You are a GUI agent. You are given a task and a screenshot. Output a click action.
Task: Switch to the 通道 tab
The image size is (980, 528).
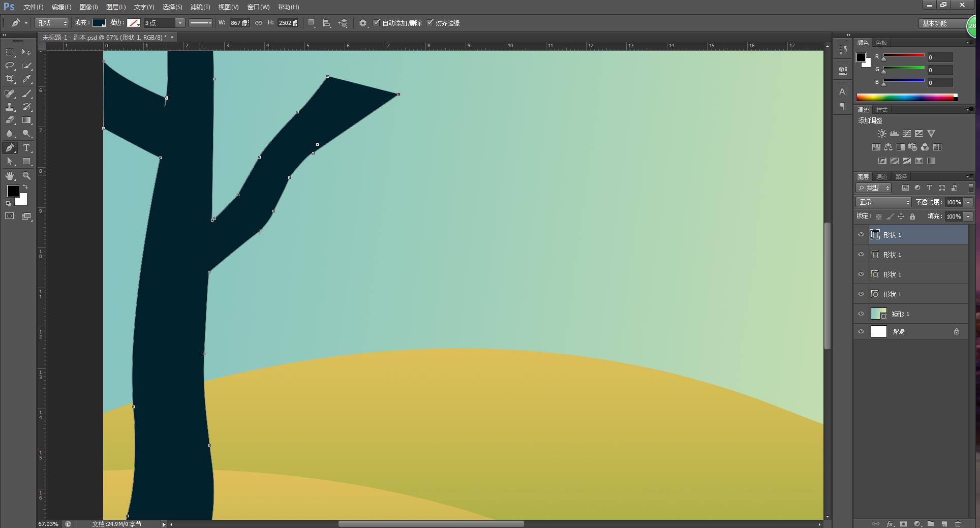point(882,177)
